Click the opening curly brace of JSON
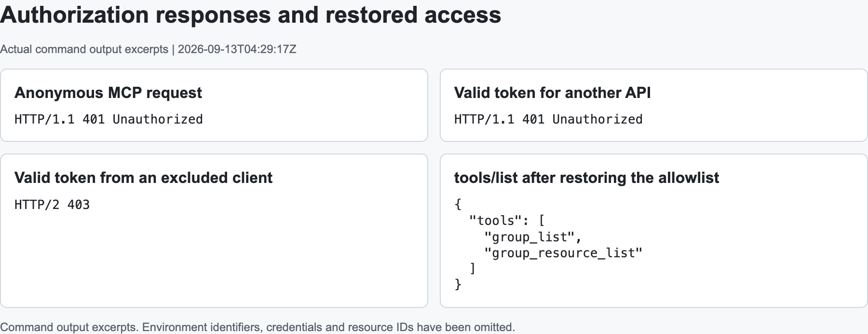This screenshot has height=334, width=868. coord(458,205)
